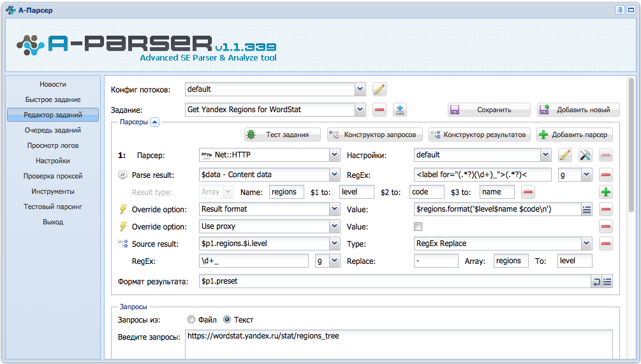This screenshot has height=364, width=641.
Task: Select the Файл radio button
Action: pos(191,319)
